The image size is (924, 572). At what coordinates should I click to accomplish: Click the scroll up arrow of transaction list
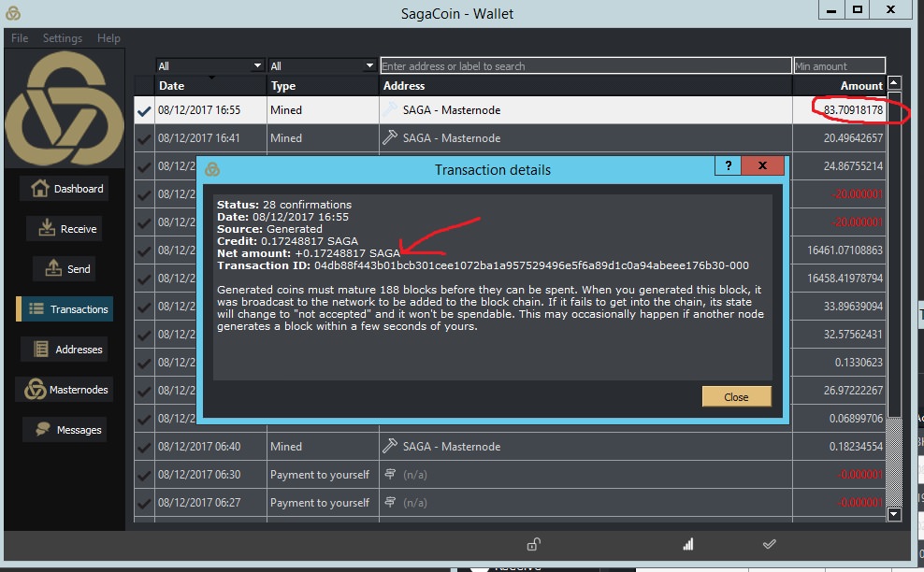[x=894, y=82]
